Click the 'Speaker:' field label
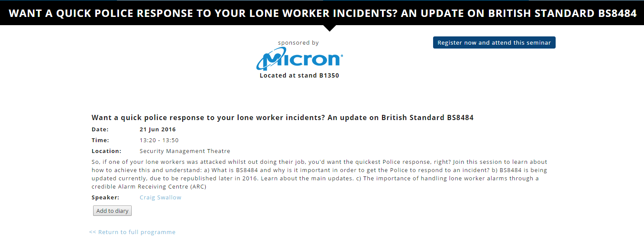Image resolution: width=644 pixels, height=241 pixels. [x=105, y=197]
